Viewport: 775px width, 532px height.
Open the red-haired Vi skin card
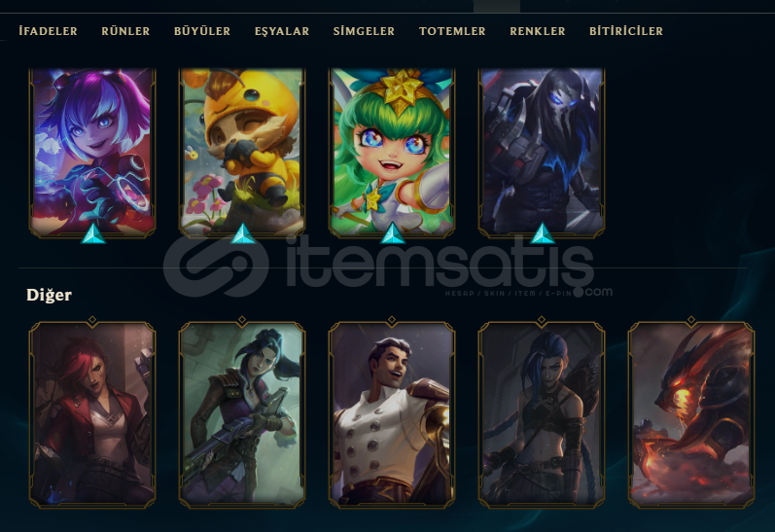coord(92,413)
